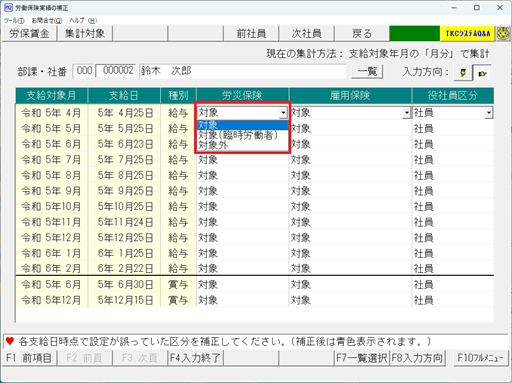The width and height of the screenshot is (512, 383).
Task: Click 労災保険 cell in 令和 6年 1月 row
Action: 242,254
